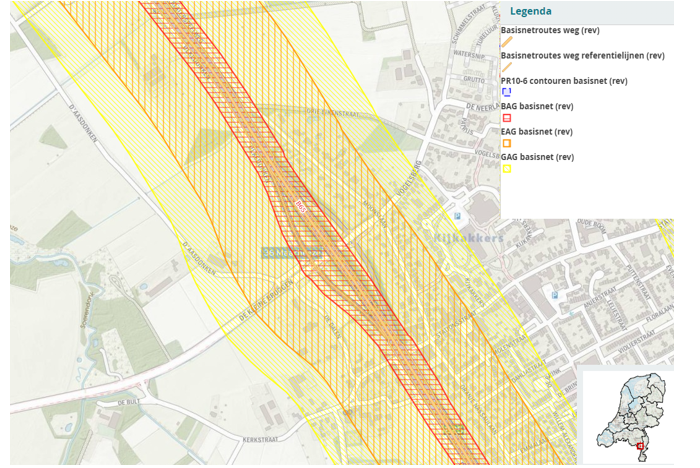Screen dimensions: 700x468
Task: Click the red location marker on overview map
Action: coord(640,446)
